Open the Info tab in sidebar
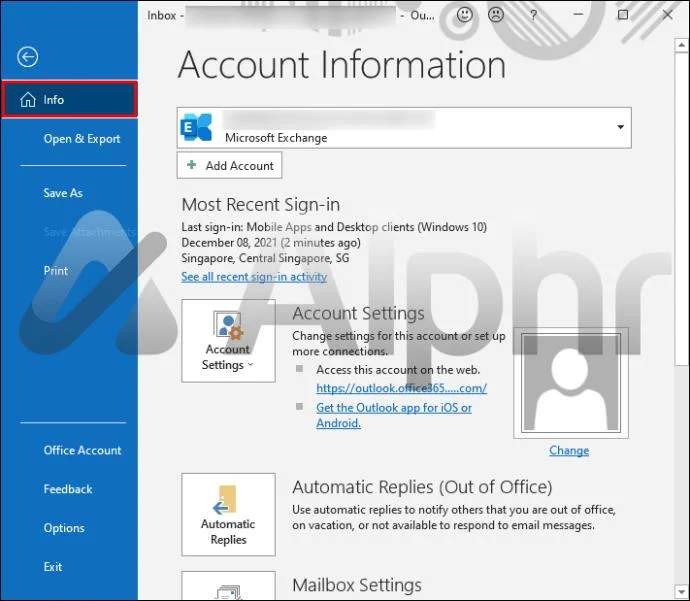690x601 pixels. (x=70, y=99)
